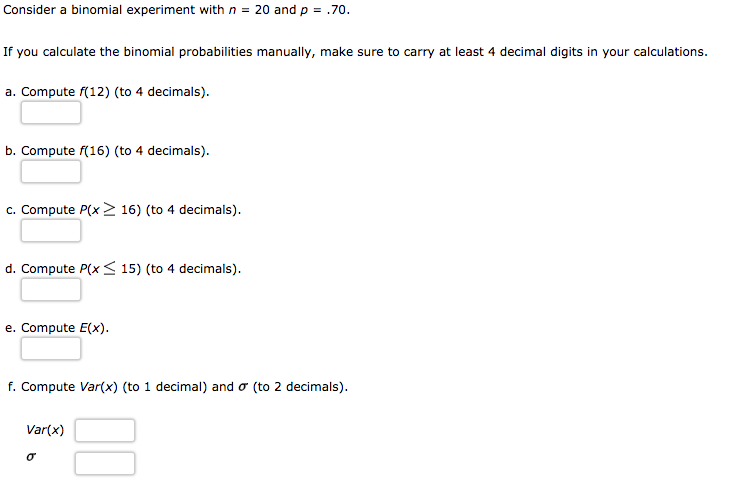Click the 'a. Compute f(12)' question text
This screenshot has height=488, width=734.
pos(107,92)
